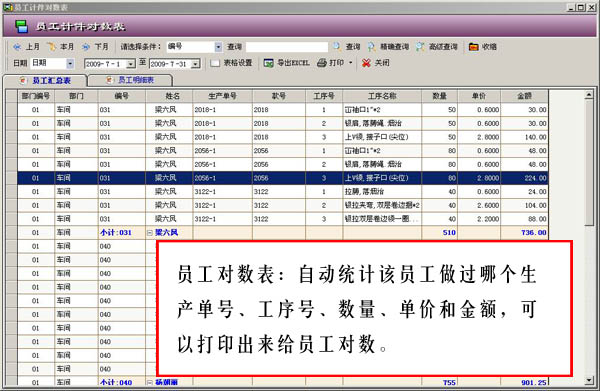This screenshot has width=600, height=391.
Task: Go to next month (下月)
Action: click(x=95, y=47)
